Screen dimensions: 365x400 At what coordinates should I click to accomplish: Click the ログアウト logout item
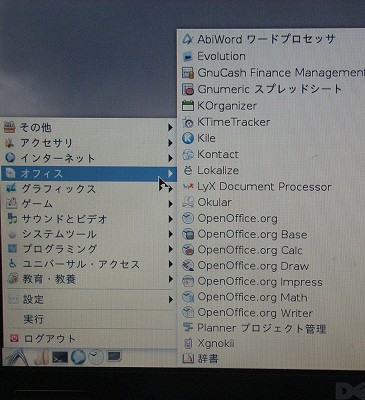click(x=89, y=339)
